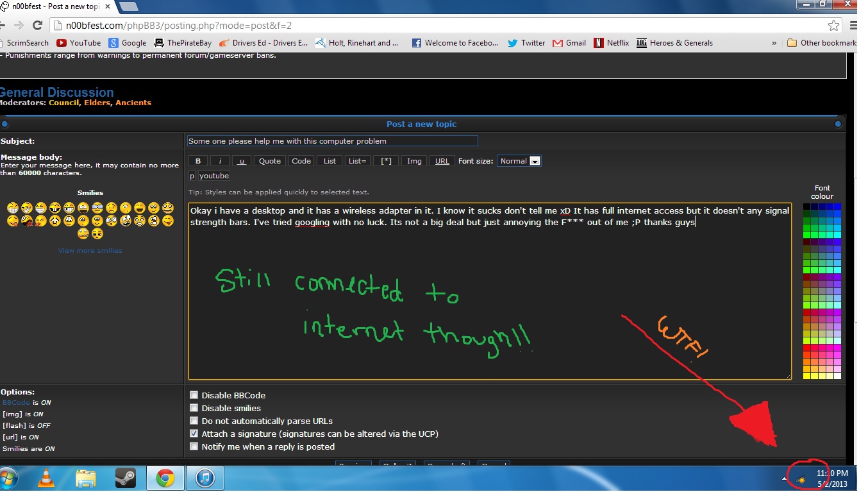The width and height of the screenshot is (868, 492).
Task: Open the General Discussion forum link
Action: click(x=56, y=92)
